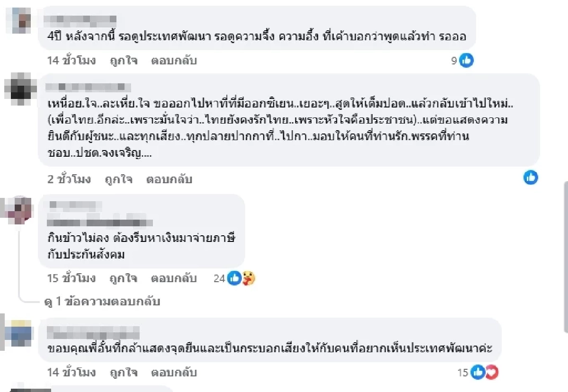Open the kissing-face reaction icon near count 24
This screenshot has height=392, width=568.
coord(248,279)
